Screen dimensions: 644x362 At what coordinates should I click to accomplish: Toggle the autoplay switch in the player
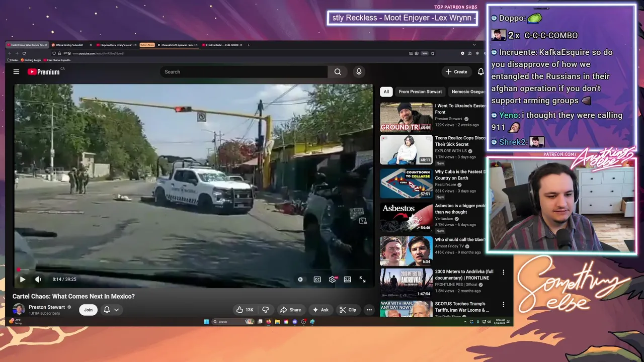(x=300, y=280)
